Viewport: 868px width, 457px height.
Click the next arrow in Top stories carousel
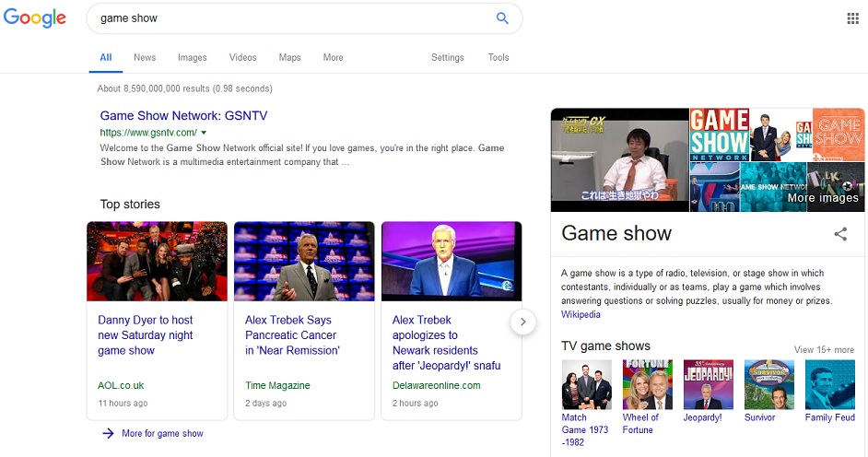[x=522, y=322]
